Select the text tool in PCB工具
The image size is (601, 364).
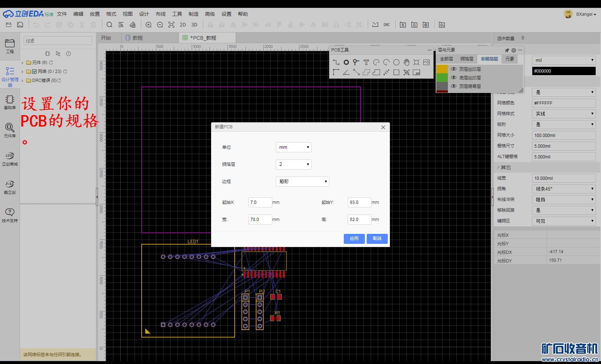(366, 62)
